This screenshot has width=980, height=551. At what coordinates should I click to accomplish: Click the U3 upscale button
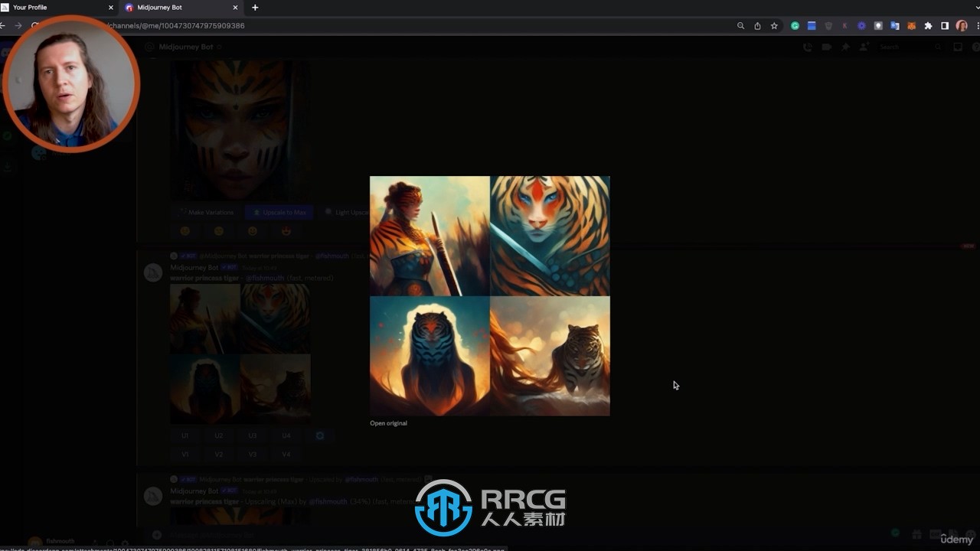[x=252, y=435]
